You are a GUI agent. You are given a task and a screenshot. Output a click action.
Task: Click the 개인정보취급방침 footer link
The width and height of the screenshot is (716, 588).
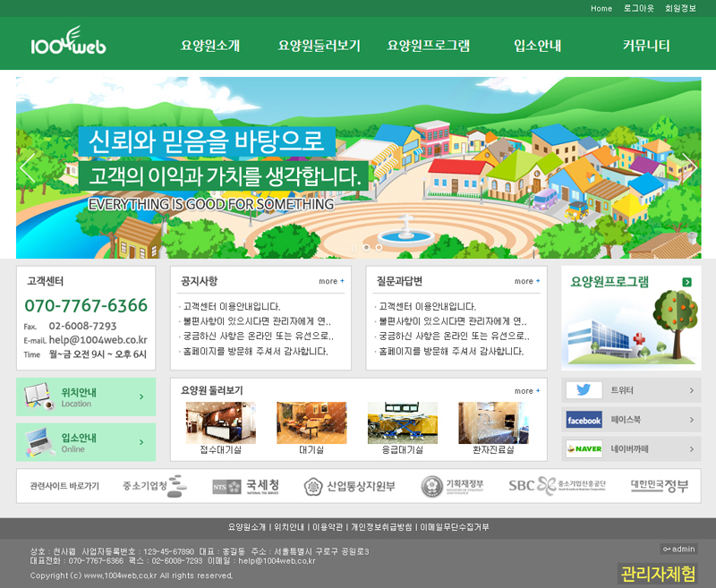(x=381, y=527)
